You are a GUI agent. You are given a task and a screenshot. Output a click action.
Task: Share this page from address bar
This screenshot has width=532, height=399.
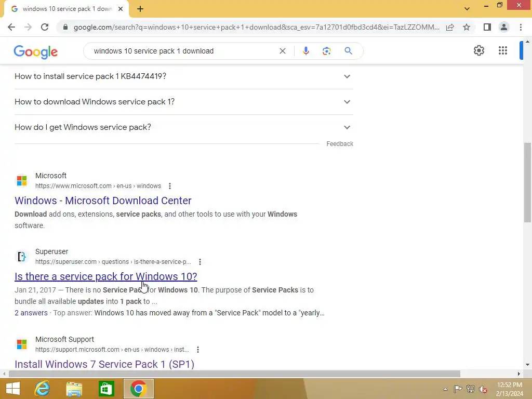(450, 27)
